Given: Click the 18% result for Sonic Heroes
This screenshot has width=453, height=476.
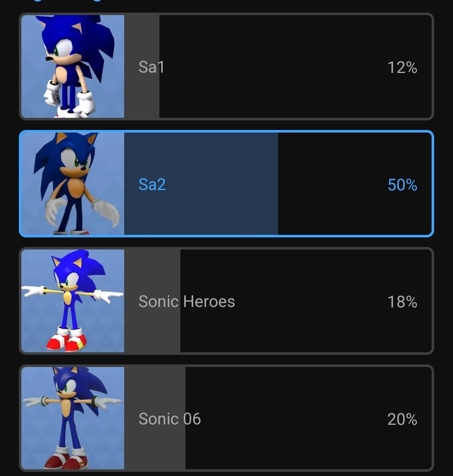Looking at the screenshot, I should (402, 302).
